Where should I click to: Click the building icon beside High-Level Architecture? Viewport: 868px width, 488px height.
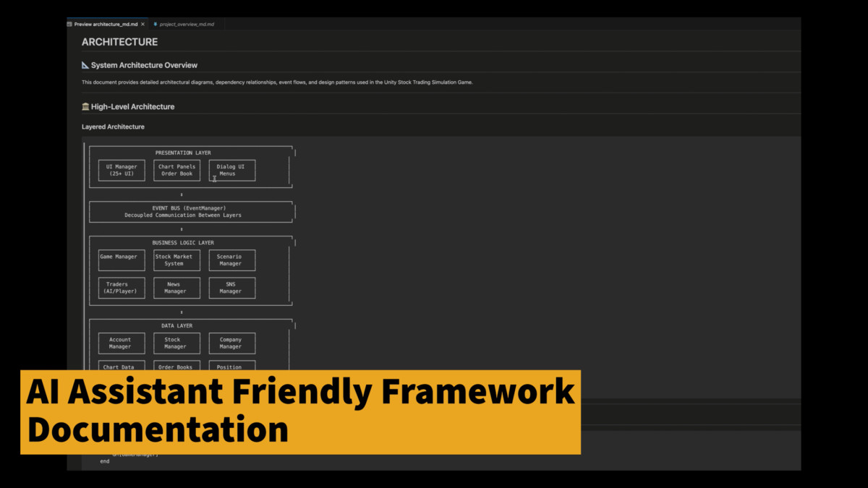click(x=85, y=107)
